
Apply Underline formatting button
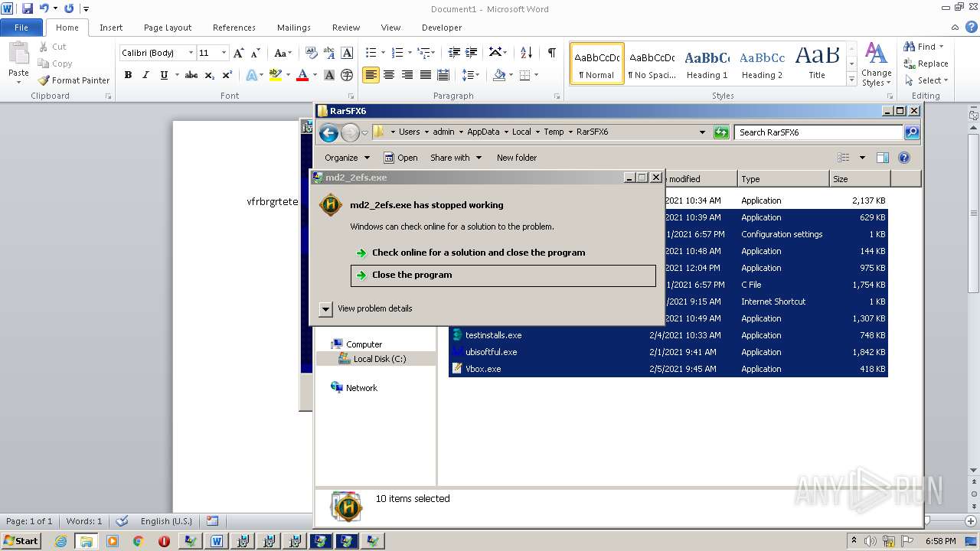tap(164, 75)
